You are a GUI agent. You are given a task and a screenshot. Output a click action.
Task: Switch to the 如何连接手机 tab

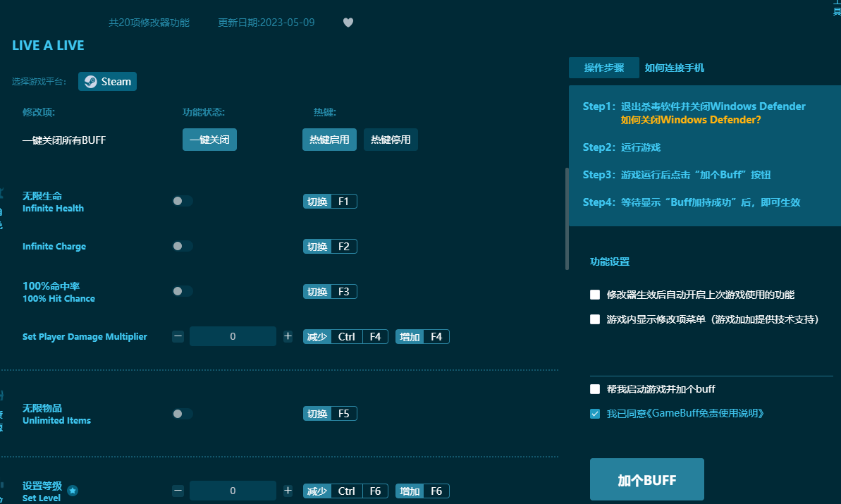tap(674, 68)
